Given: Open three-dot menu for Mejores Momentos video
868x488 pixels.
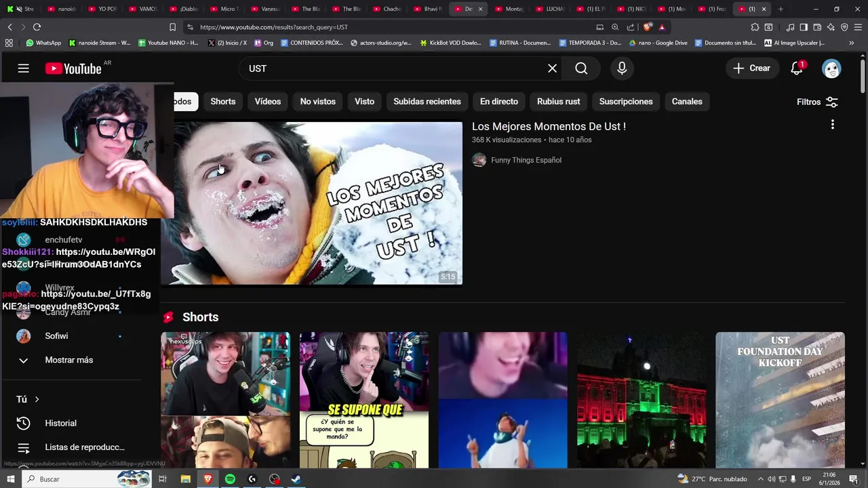Looking at the screenshot, I should tap(832, 125).
